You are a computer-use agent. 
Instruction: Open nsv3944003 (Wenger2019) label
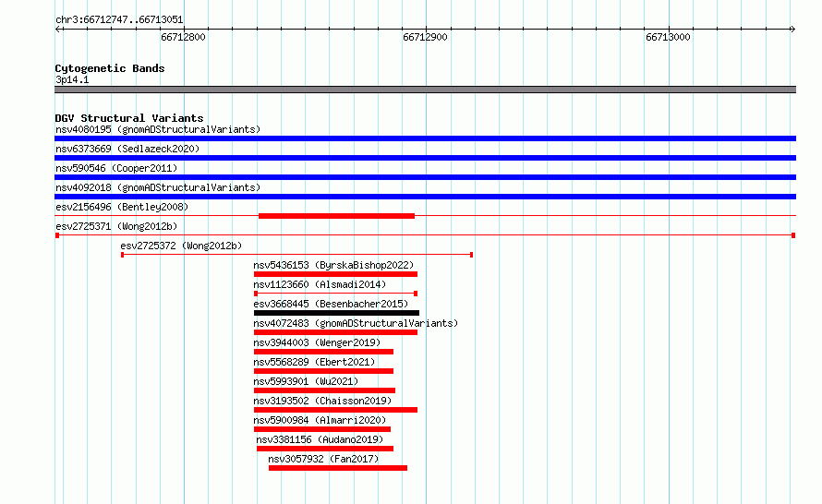(x=317, y=342)
